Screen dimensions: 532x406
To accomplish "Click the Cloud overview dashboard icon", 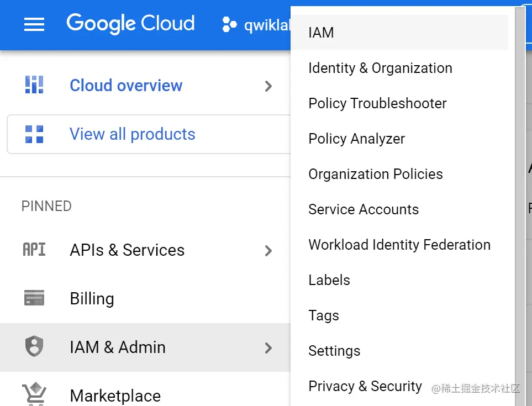I will (34, 85).
